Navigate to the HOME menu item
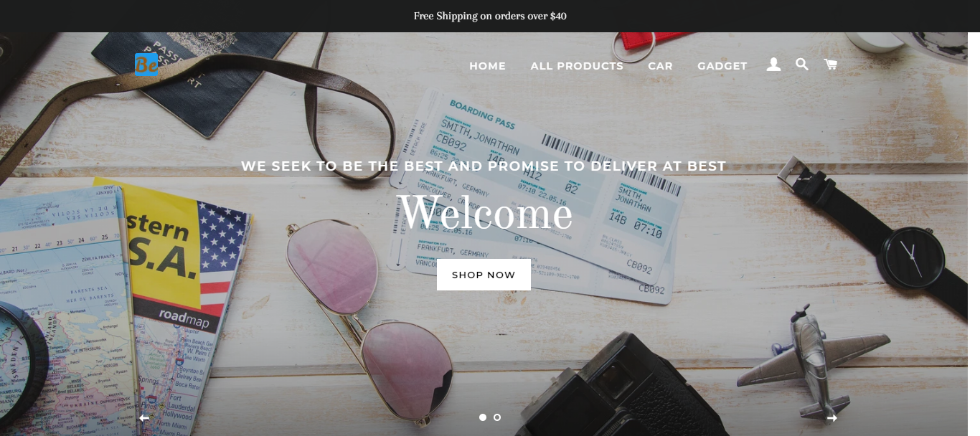The height and width of the screenshot is (436, 980). 488,66
